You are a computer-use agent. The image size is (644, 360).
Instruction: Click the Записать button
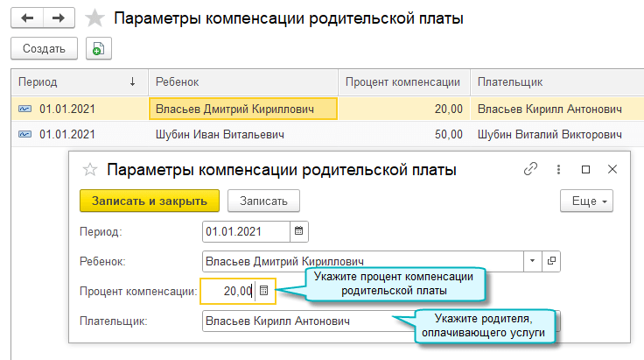(x=263, y=201)
